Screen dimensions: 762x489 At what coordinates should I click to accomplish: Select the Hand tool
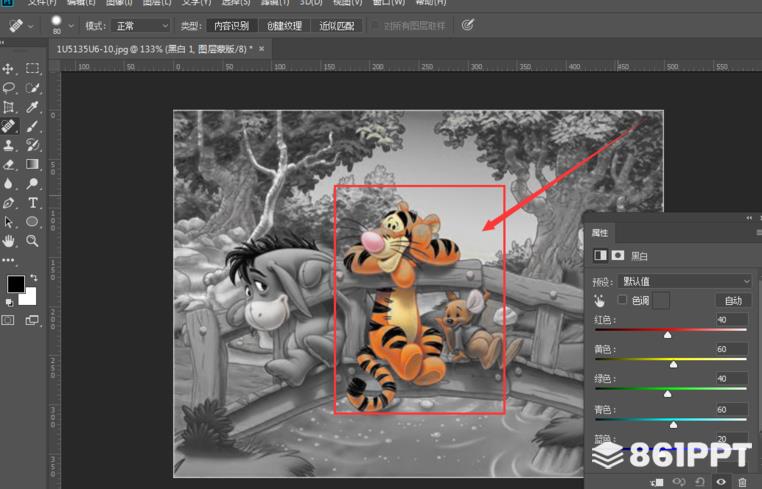pos(8,241)
